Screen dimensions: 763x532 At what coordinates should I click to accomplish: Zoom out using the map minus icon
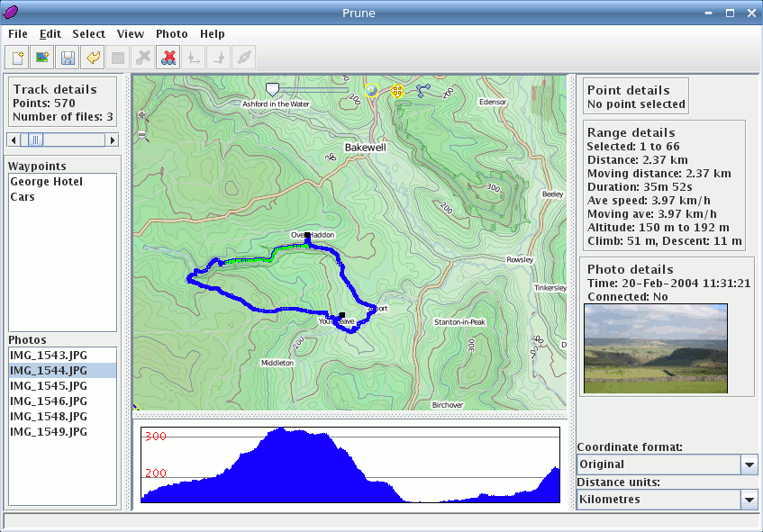tap(141, 135)
